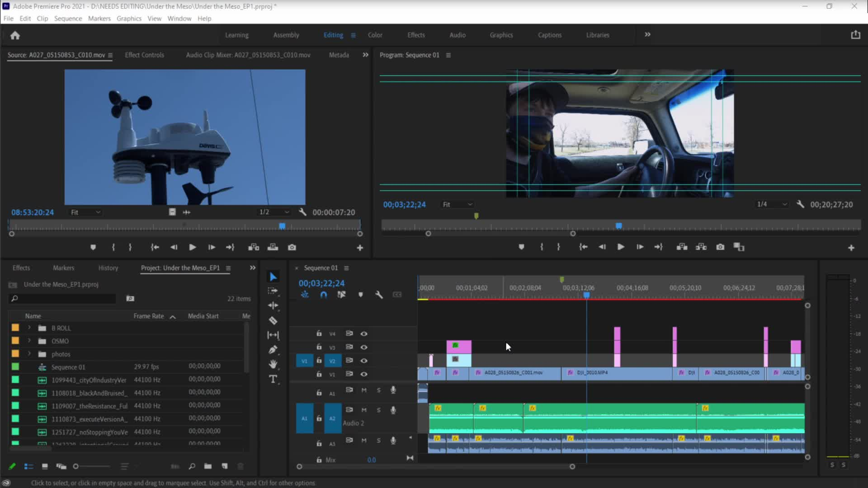Select the Razor tool
This screenshot has width=868, height=488.
[x=273, y=320]
